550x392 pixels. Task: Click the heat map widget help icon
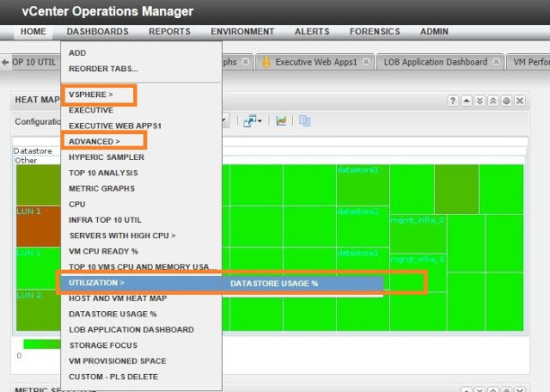pos(453,101)
